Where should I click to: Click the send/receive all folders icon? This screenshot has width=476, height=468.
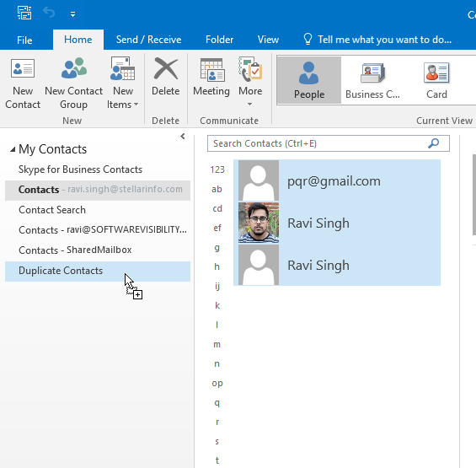point(24,13)
